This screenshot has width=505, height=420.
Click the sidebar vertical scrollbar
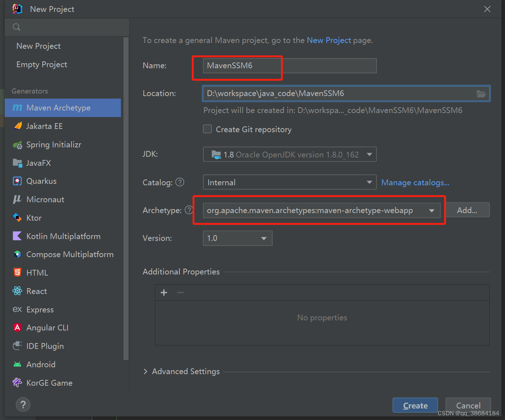pyautogui.click(x=126, y=199)
